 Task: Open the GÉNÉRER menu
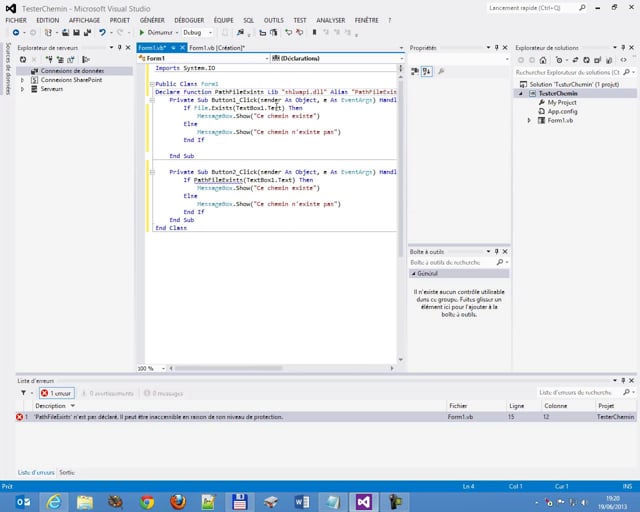pyautogui.click(x=152, y=20)
